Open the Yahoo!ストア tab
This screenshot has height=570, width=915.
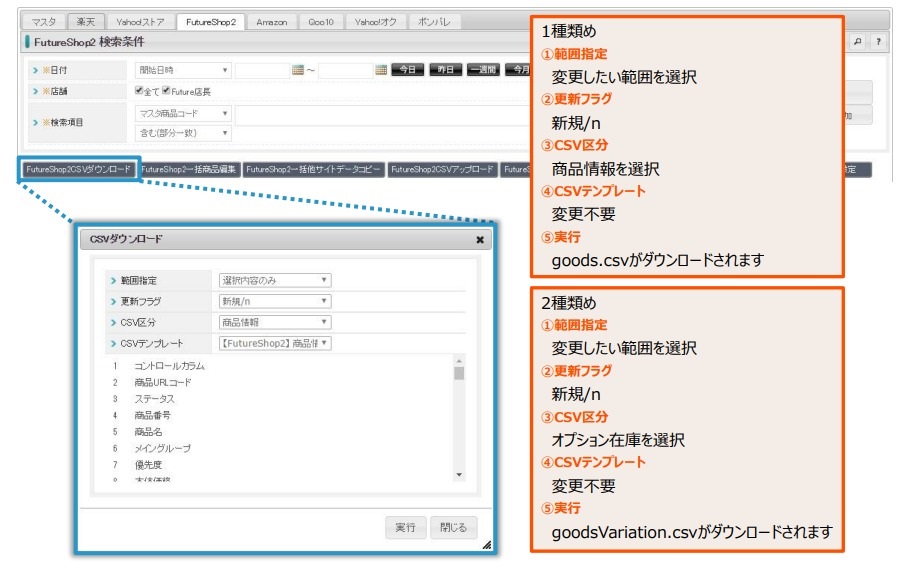(x=140, y=22)
